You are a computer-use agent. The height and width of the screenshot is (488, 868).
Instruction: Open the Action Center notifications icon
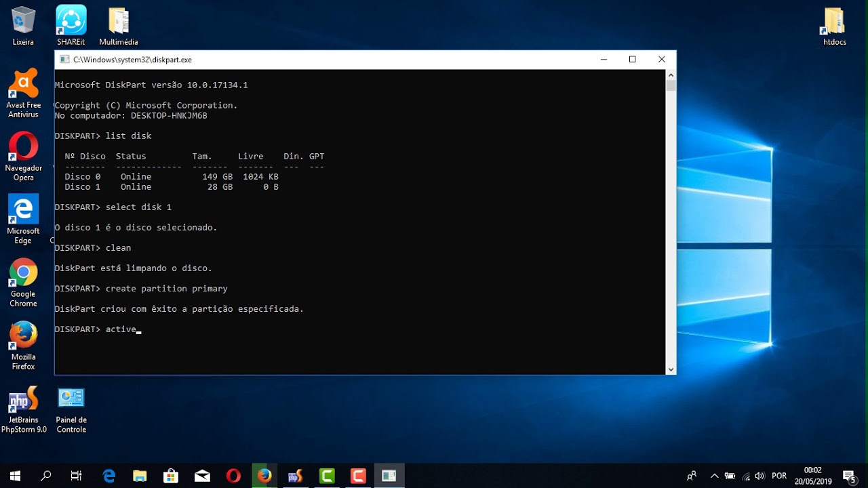848,476
